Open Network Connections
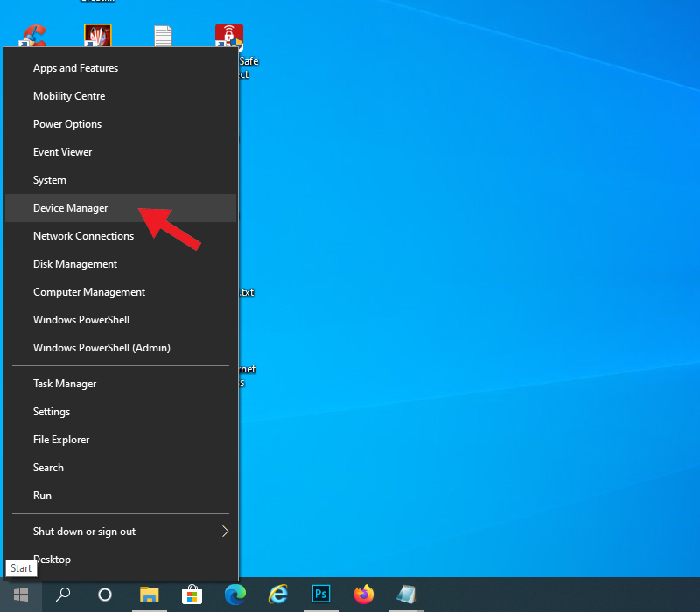Screen dimensions: 700x612 tap(121, 236)
